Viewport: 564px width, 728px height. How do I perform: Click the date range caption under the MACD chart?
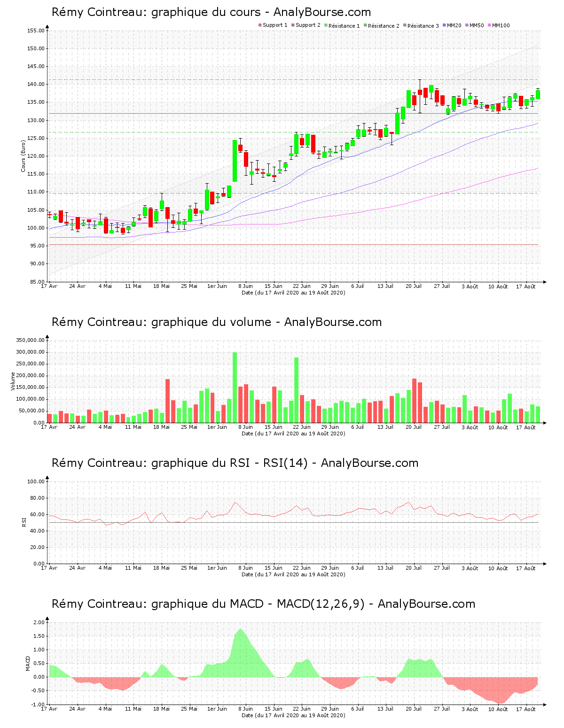click(293, 715)
